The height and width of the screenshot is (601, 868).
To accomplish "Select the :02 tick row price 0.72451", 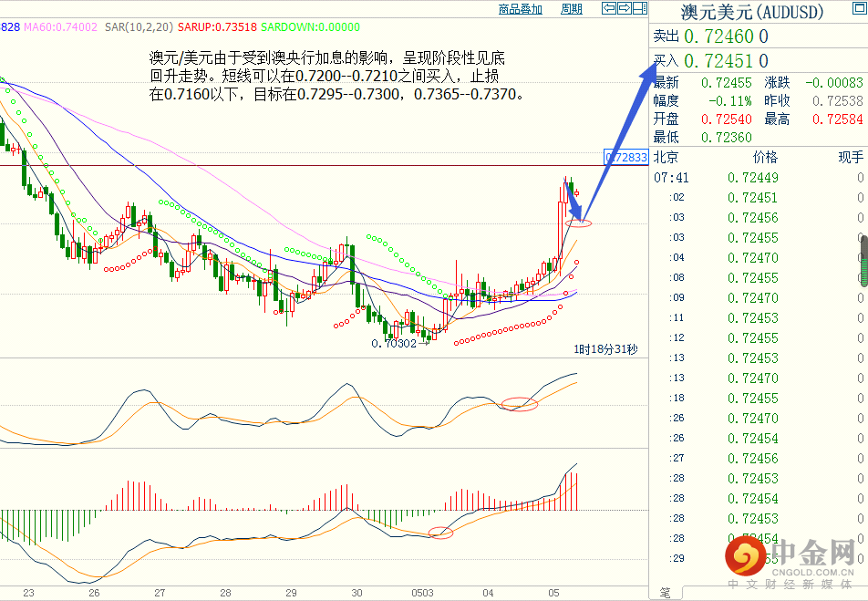I will click(x=753, y=198).
